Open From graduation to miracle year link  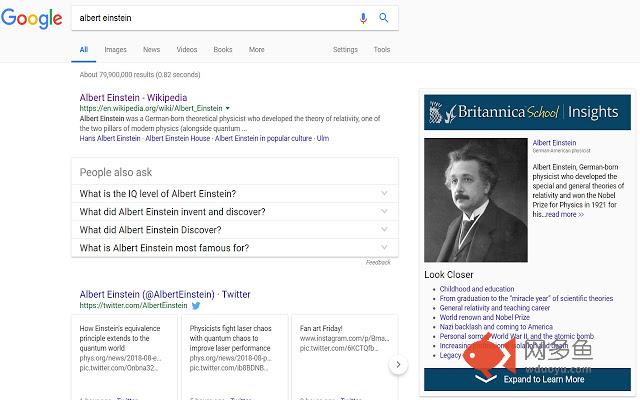(x=526, y=298)
